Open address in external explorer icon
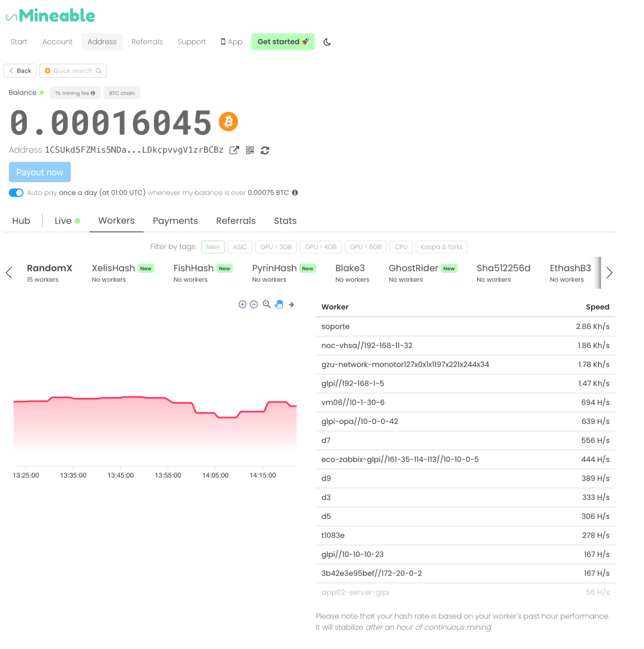This screenshot has height=649, width=644. click(x=234, y=150)
